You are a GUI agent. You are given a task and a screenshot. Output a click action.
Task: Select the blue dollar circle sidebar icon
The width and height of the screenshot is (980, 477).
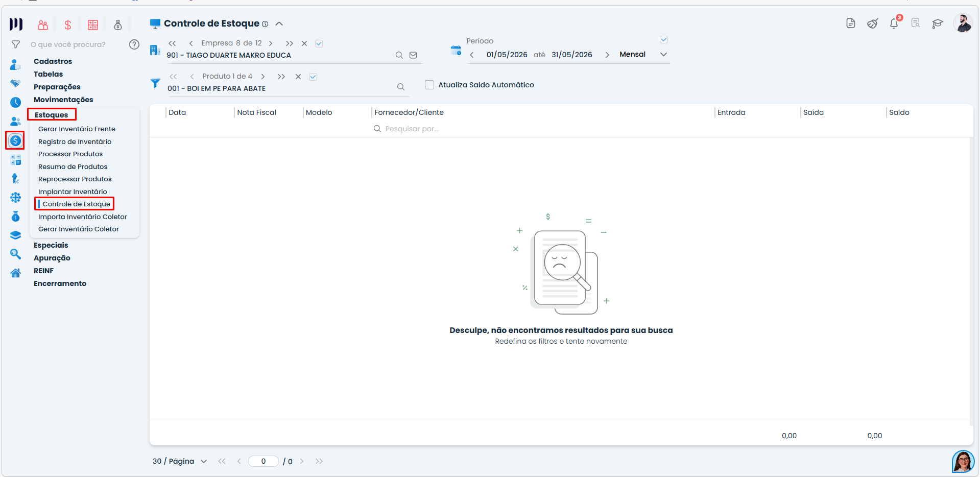click(x=15, y=140)
